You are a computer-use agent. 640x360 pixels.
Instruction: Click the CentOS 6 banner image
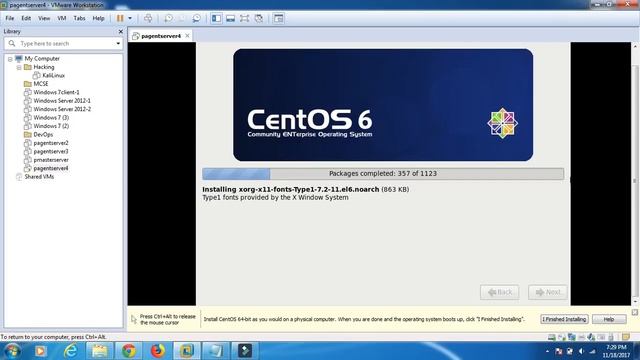pos(383,105)
